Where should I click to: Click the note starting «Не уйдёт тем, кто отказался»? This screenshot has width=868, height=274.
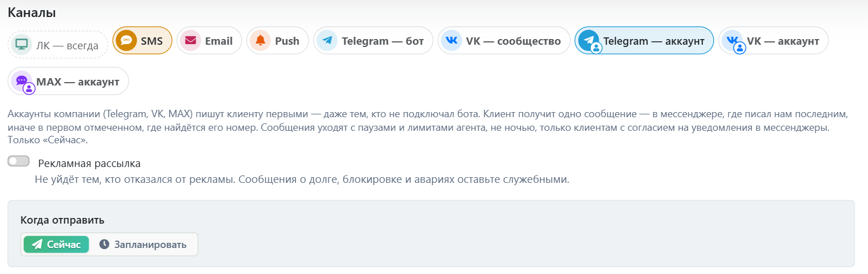click(302, 180)
